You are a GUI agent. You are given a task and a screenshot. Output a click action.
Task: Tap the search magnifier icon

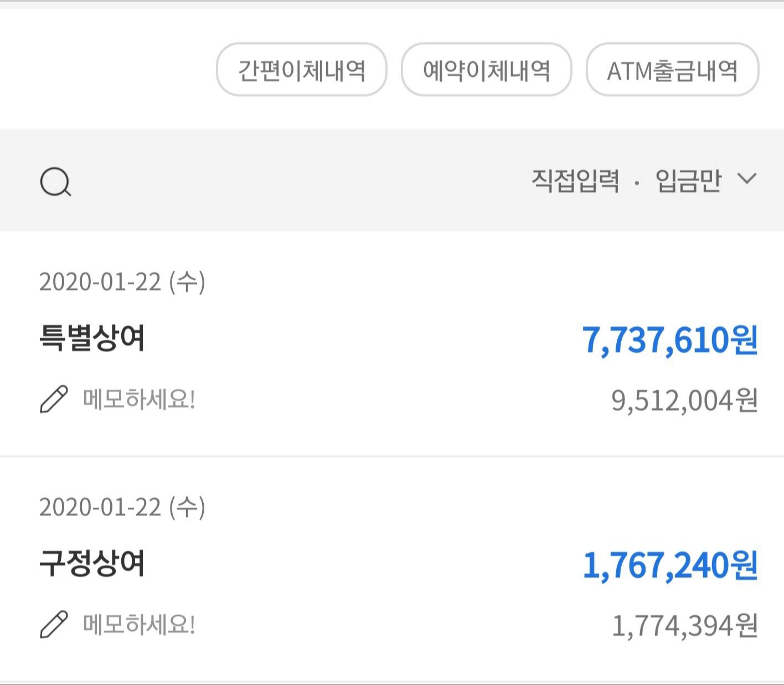(55, 182)
